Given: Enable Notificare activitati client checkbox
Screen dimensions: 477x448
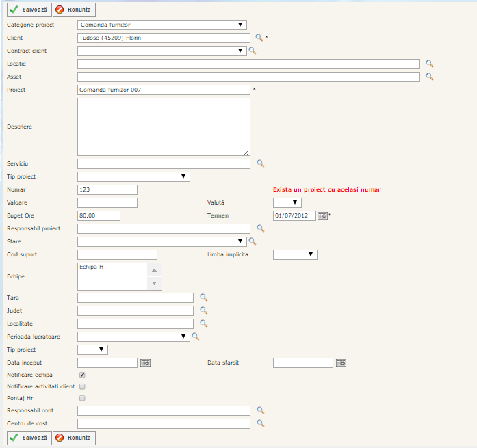Looking at the screenshot, I should click(x=82, y=387).
